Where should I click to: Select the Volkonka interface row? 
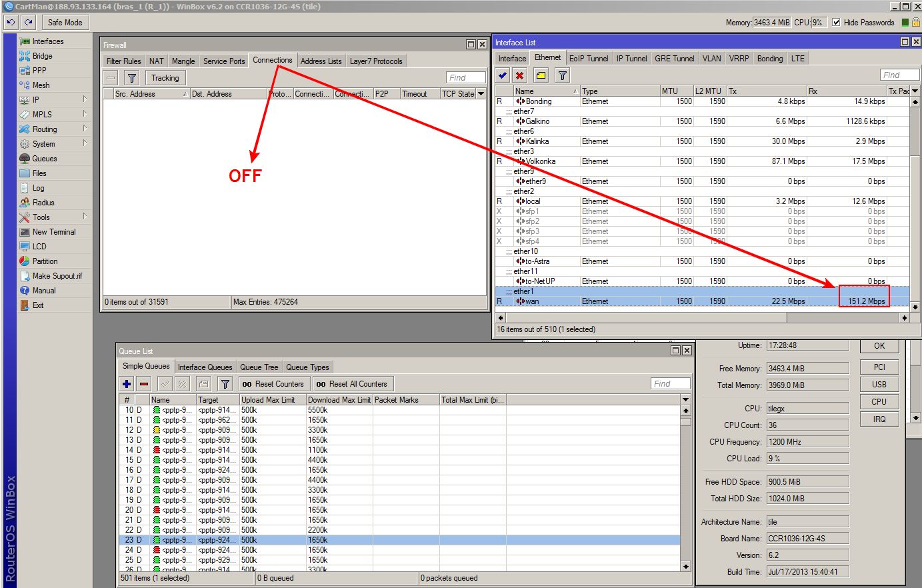pos(702,161)
